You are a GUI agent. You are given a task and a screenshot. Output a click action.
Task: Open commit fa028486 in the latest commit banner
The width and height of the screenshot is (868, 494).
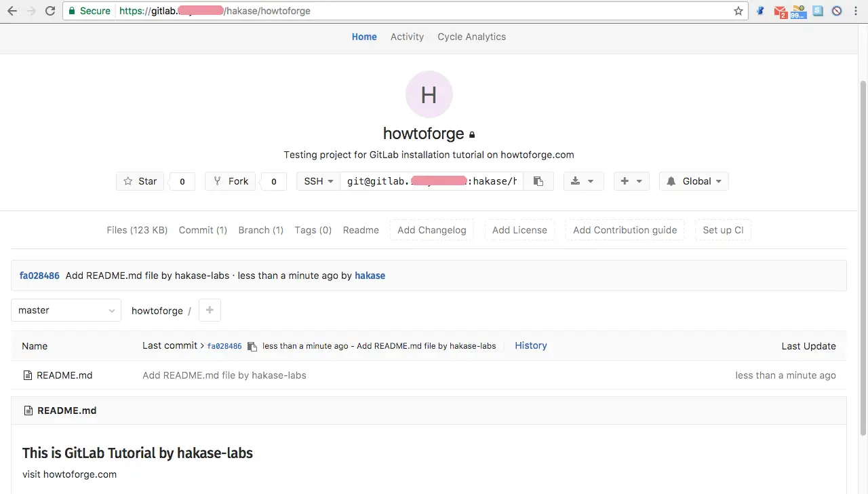39,275
